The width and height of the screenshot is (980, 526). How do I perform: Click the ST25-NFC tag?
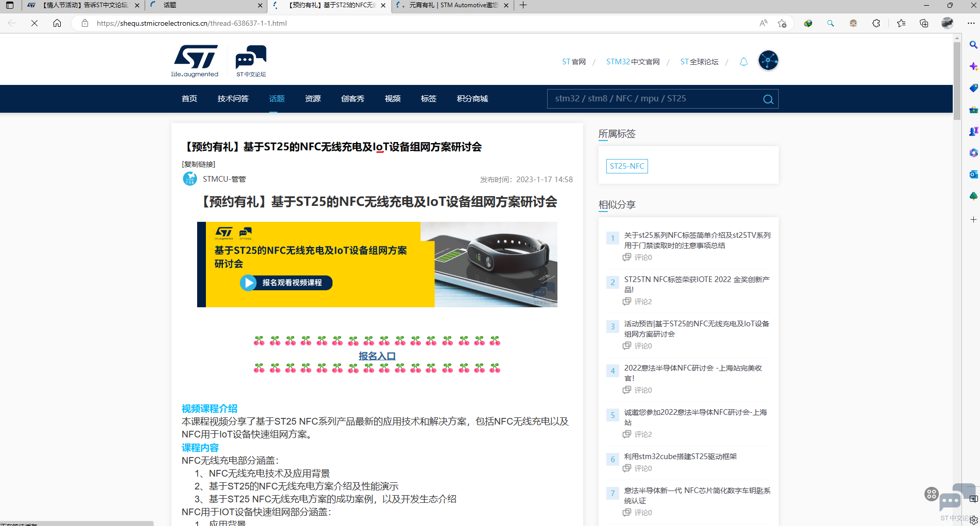[x=627, y=166]
